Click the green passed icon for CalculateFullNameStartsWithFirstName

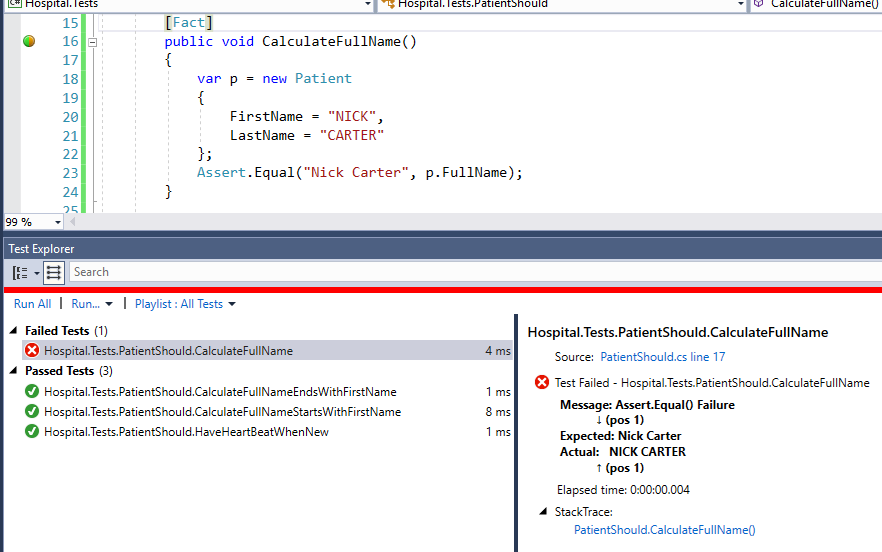[32, 411]
